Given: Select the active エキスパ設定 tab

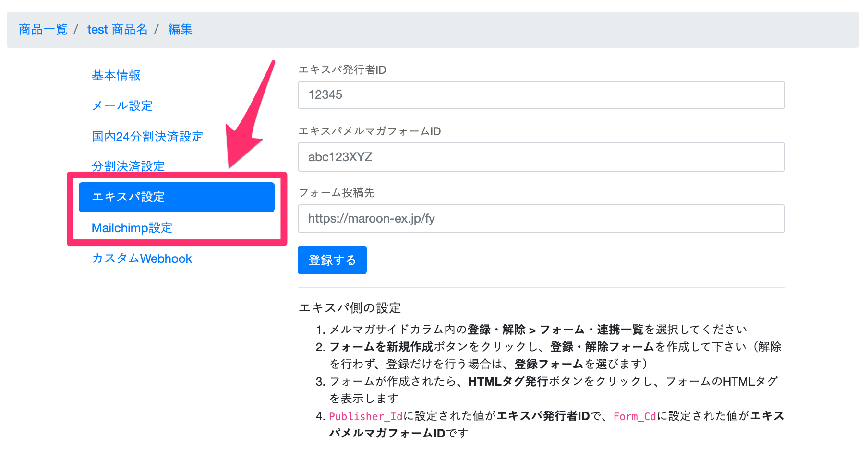Looking at the screenshot, I should pos(176,197).
